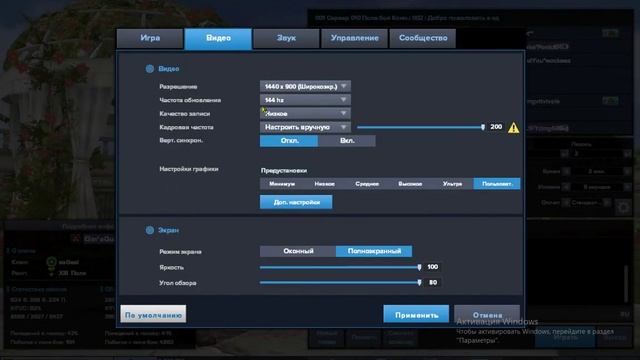The image size is (640, 360).
Task: Click the yellow warning triangle icon
Action: (x=513, y=128)
